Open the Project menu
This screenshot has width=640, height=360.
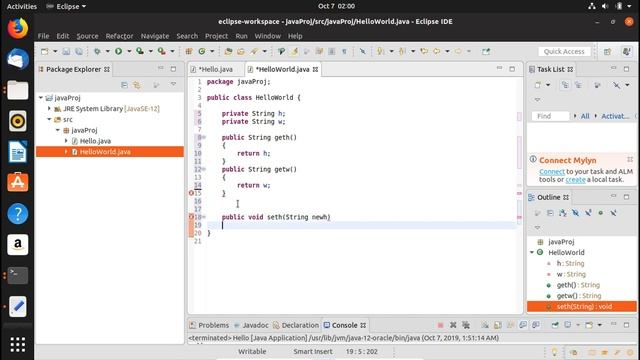216,36
